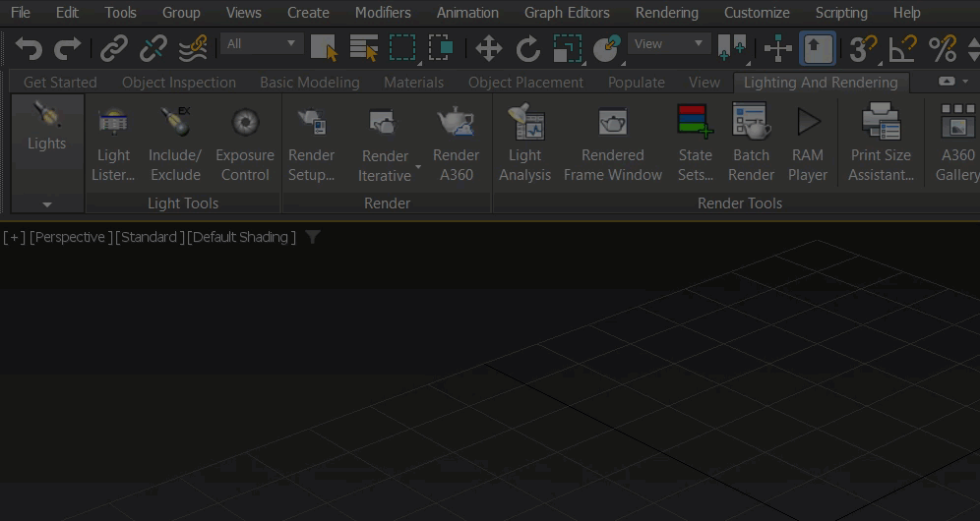Switch to the Populate tab
This screenshot has width=980, height=521.
click(x=637, y=83)
